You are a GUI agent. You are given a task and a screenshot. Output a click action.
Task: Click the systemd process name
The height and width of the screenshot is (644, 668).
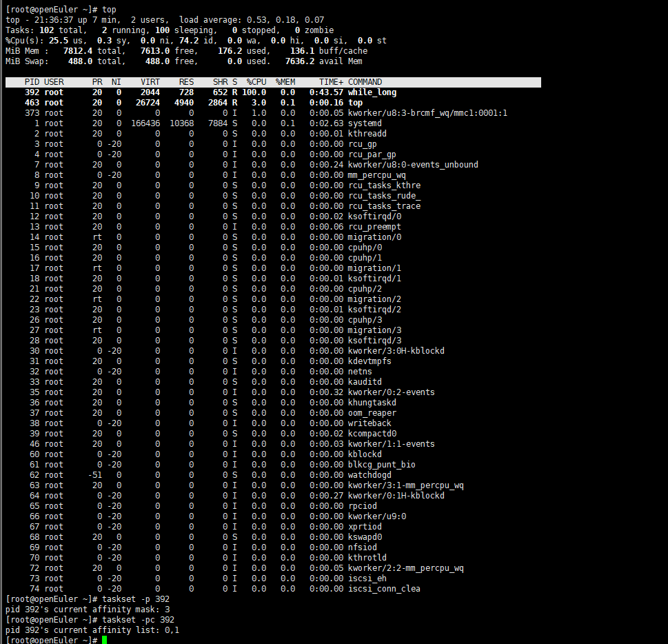point(365,123)
